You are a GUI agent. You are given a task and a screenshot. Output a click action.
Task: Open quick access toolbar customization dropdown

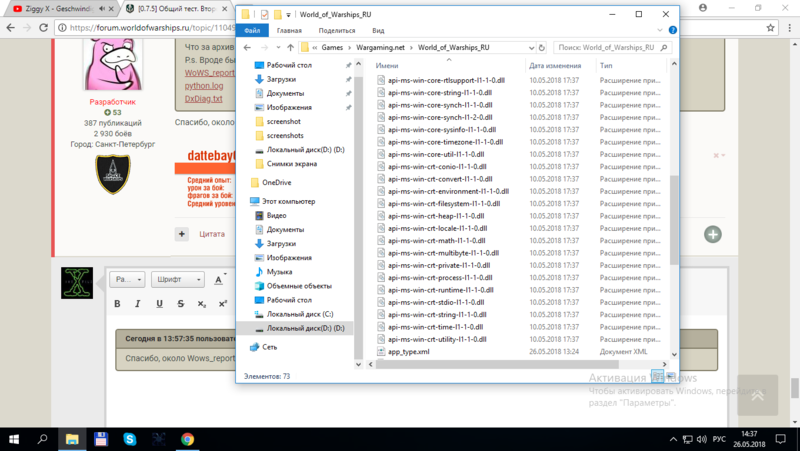pos(288,15)
